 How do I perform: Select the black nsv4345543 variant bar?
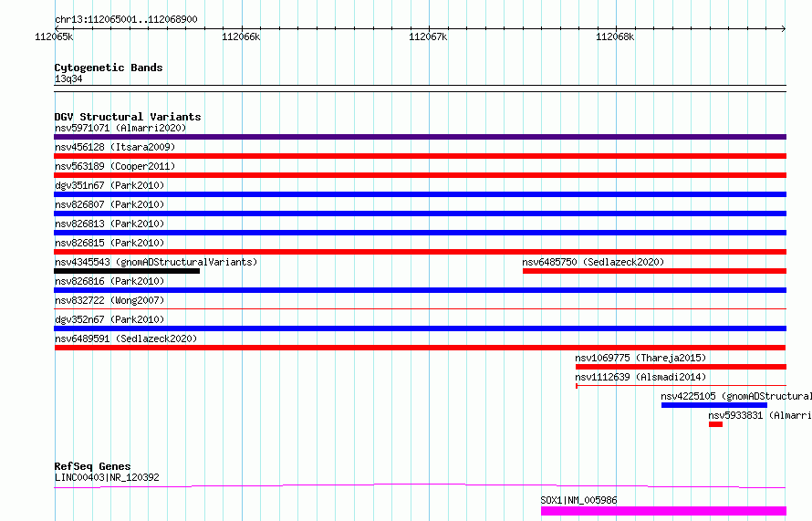[127, 271]
